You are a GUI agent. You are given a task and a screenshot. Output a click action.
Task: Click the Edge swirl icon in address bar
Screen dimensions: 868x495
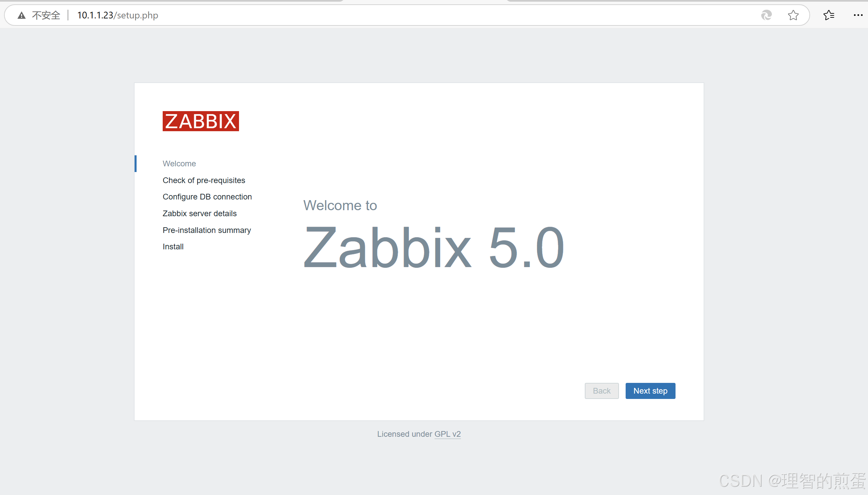766,15
